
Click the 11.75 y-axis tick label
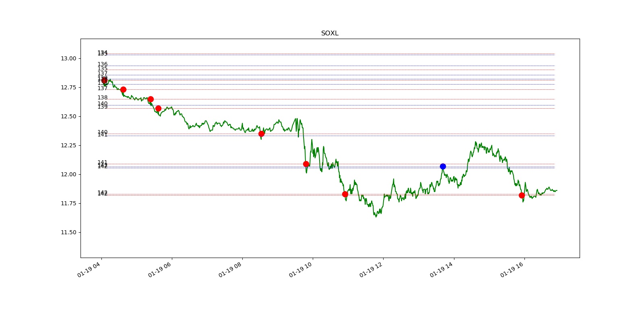coord(68,203)
